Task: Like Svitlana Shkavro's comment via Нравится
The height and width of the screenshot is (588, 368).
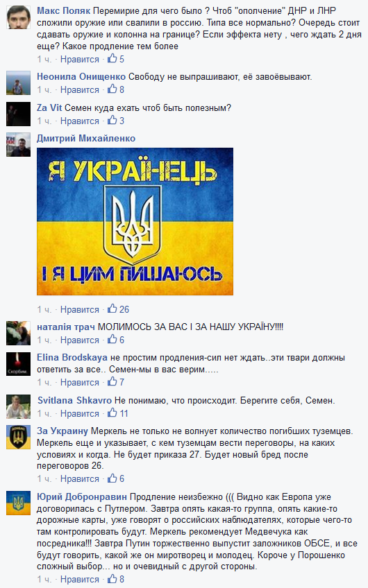Action: [80, 414]
